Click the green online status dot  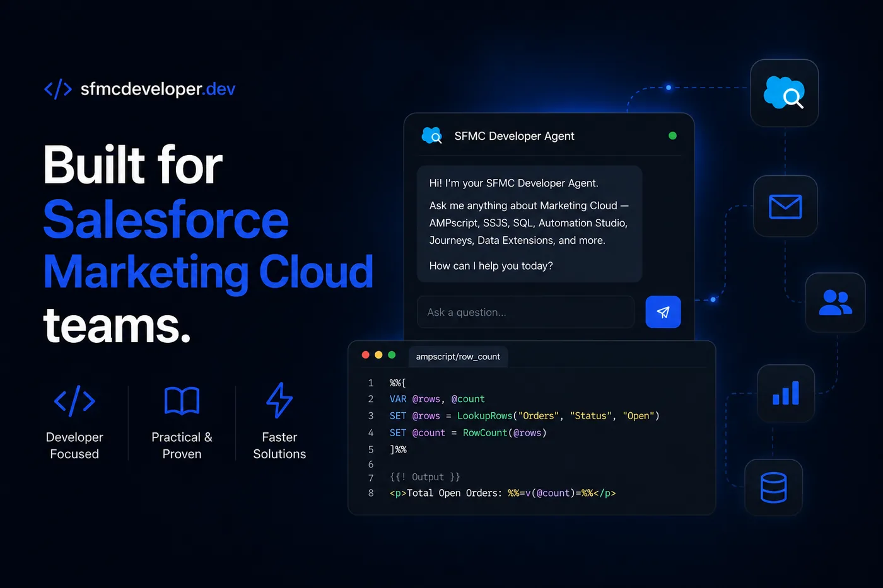(x=672, y=135)
